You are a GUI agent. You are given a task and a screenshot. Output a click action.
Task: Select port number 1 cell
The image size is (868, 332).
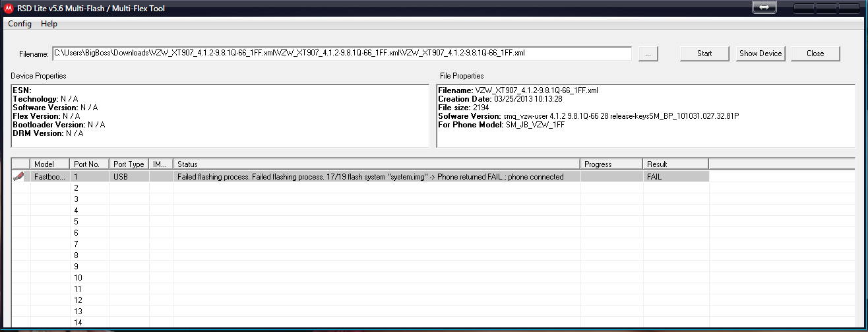pos(89,177)
